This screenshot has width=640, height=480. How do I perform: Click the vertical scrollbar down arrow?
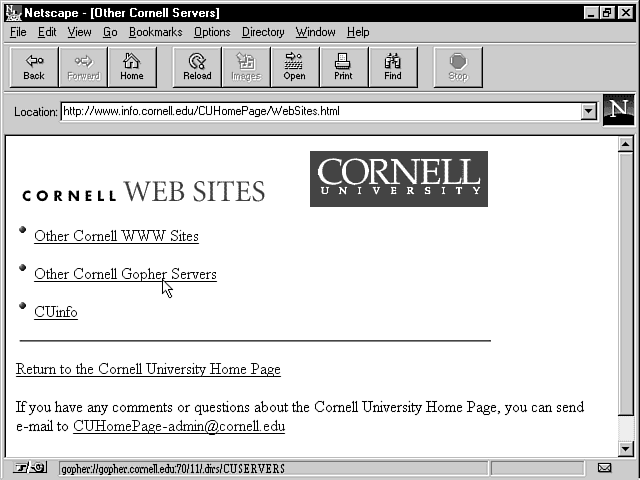(626, 449)
